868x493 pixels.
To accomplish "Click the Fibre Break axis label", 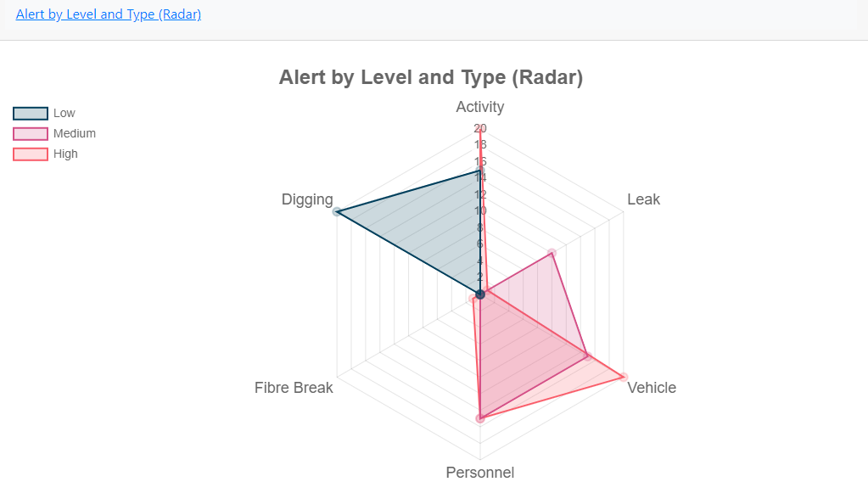I will (294, 388).
